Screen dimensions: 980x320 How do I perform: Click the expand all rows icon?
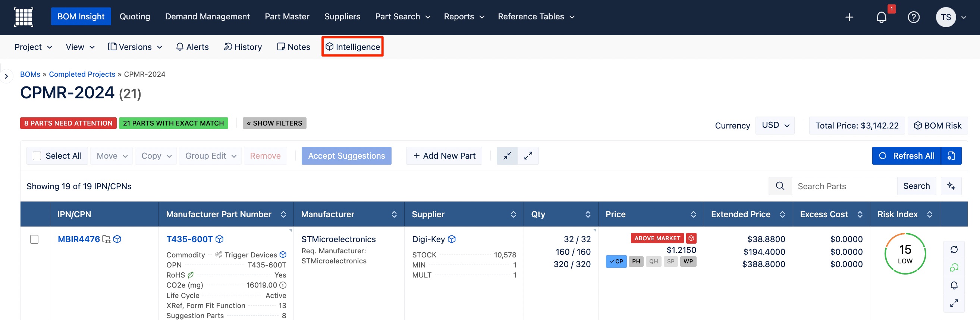click(528, 156)
